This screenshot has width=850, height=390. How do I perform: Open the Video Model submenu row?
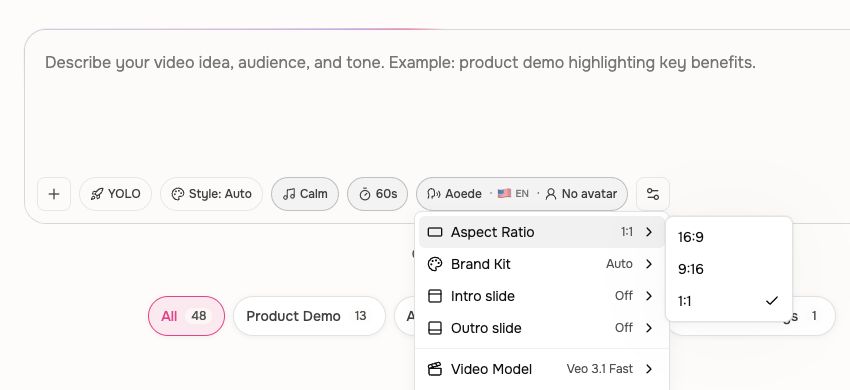point(542,369)
